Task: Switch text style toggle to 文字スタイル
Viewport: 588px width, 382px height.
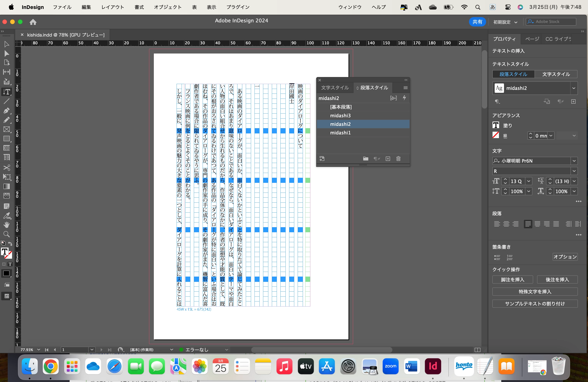Action: 556,74
